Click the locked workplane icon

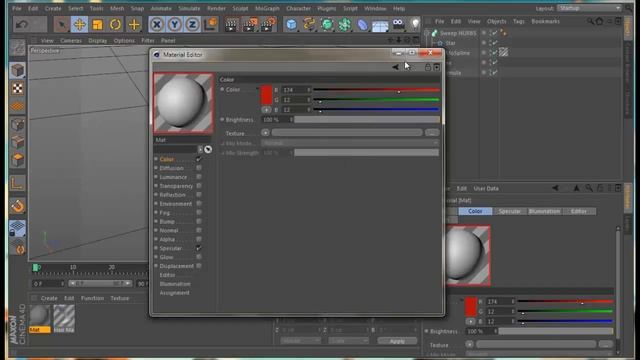[18, 229]
